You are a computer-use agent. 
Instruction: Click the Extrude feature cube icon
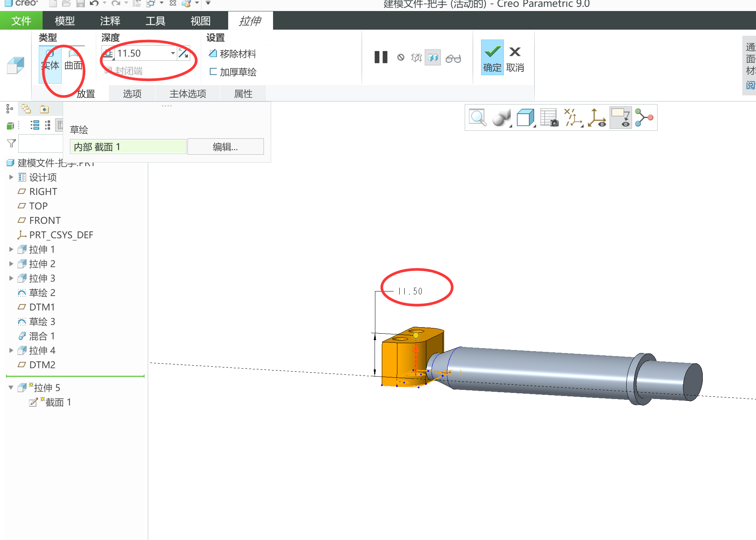click(x=16, y=65)
